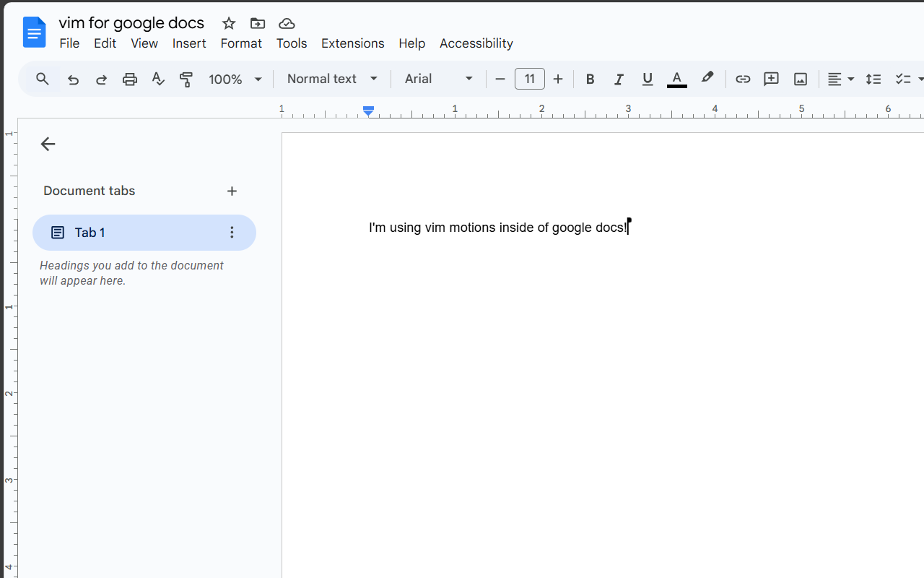924x578 pixels.
Task: Add a new document tab
Action: pos(232,191)
